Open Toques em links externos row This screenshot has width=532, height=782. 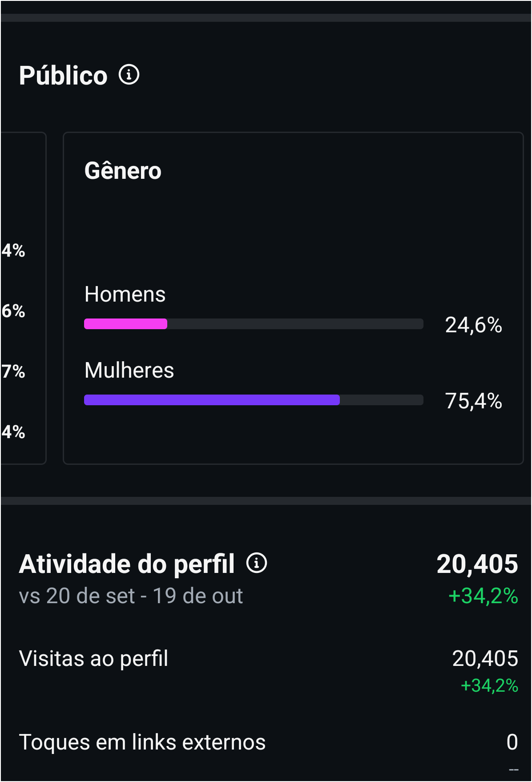coord(142,742)
